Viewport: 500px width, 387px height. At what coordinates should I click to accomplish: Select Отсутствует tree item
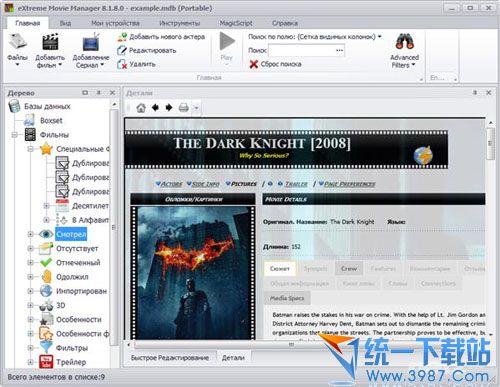[x=69, y=248]
